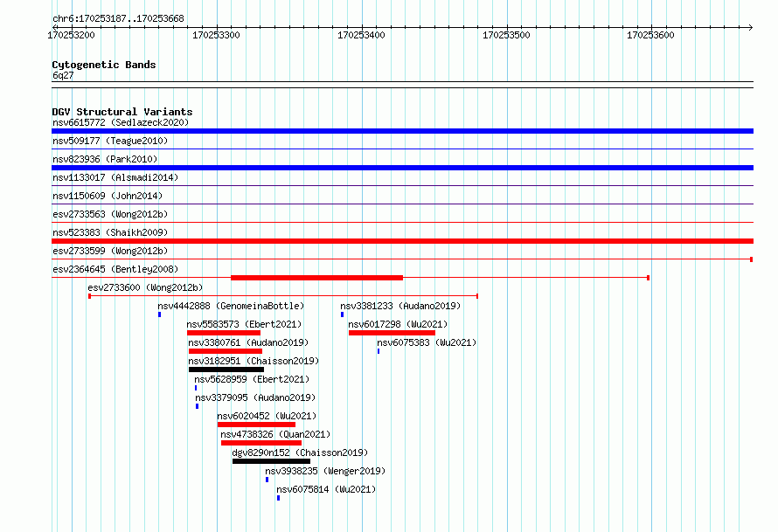Open nsv6020452 (Wu2021) variant label

(267, 416)
